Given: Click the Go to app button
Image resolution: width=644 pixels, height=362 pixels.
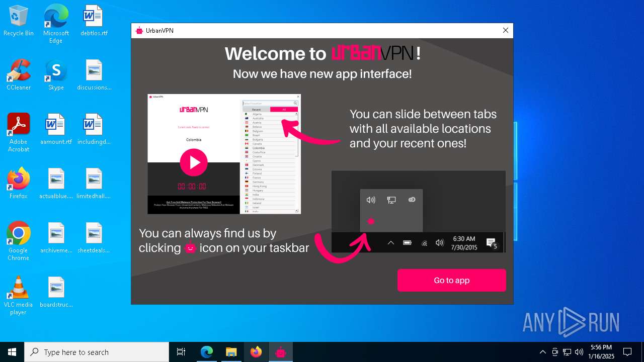Looking at the screenshot, I should pyautogui.click(x=451, y=280).
